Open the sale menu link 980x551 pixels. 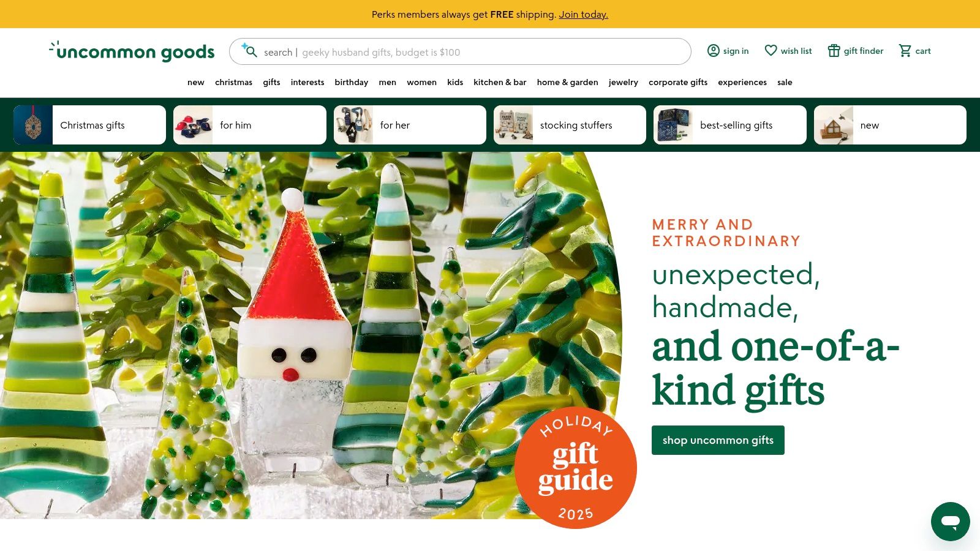pyautogui.click(x=785, y=82)
